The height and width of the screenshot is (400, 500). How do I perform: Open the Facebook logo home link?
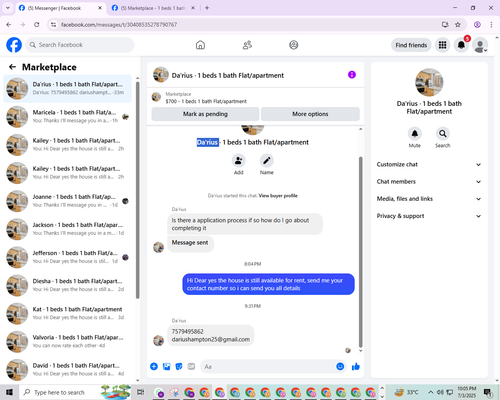14,45
